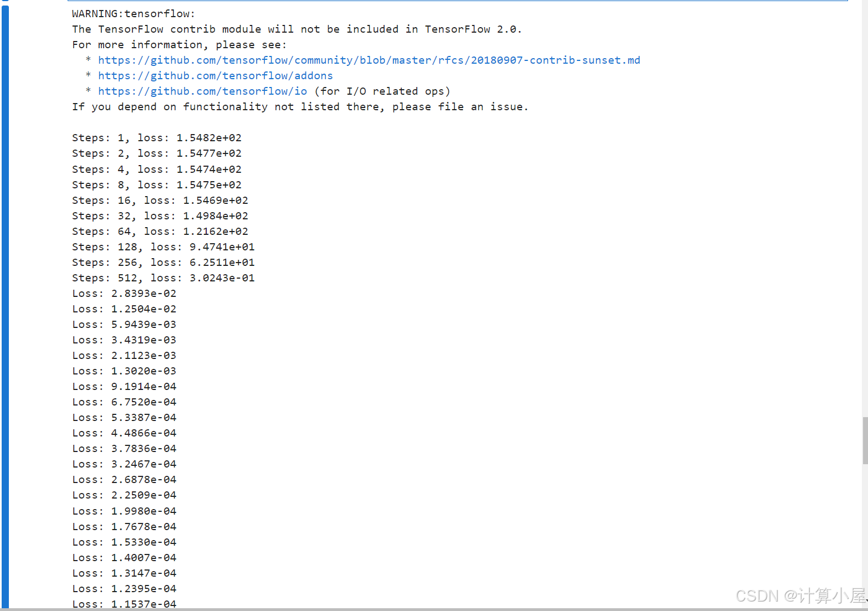868x611 pixels.
Task: Select the line 'Loss: 3.2467e-04'
Action: tap(124, 464)
